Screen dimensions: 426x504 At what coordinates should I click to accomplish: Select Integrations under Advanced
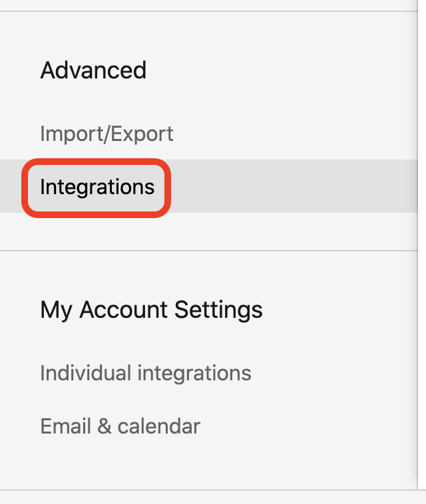click(x=97, y=187)
